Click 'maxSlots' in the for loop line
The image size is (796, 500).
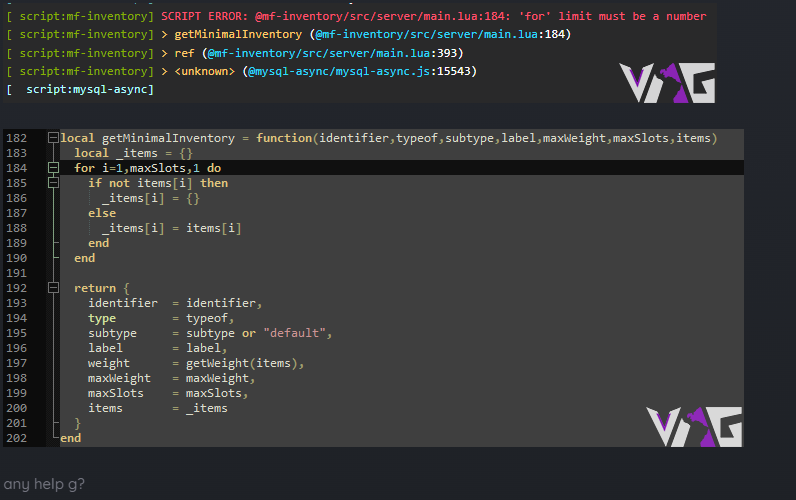pos(158,168)
